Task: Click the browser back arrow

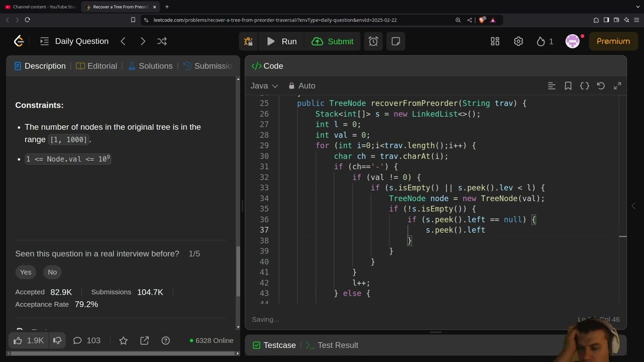Action: point(7,20)
